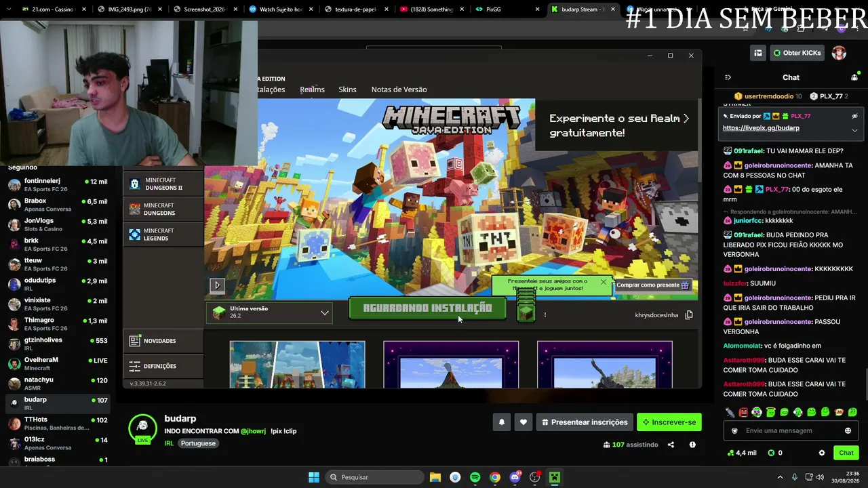Screen dimensions: 868x488
Task: Open OvelheraM channel playing Minecraft
Action: [x=58, y=363]
